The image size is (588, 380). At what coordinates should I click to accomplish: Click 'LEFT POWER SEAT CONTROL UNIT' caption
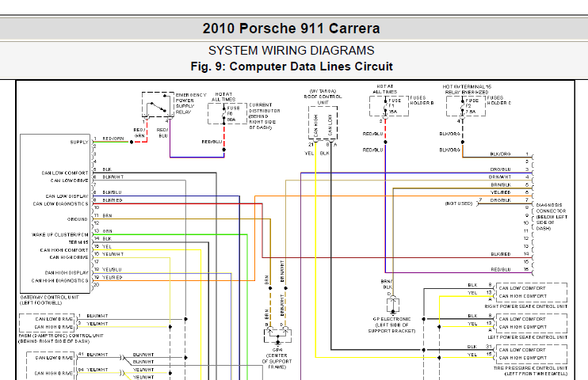point(528,337)
